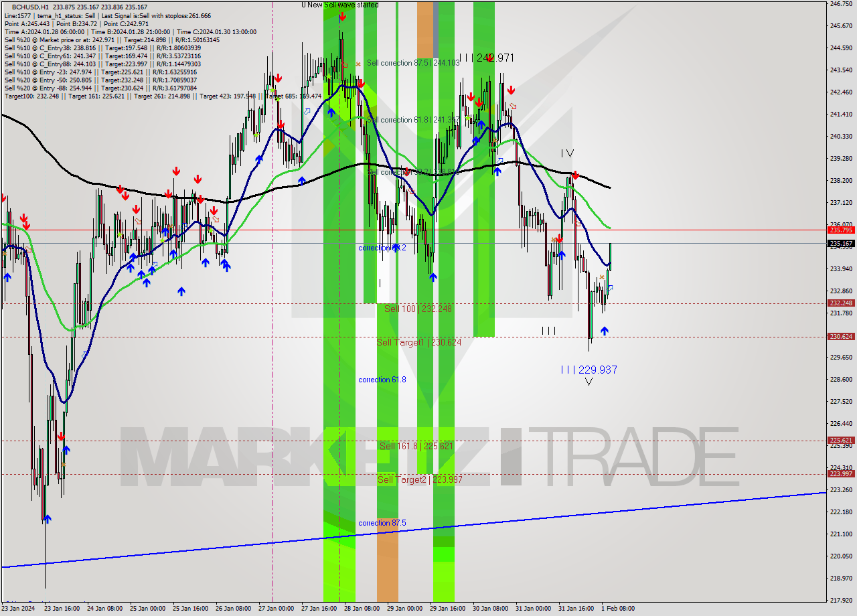The image size is (857, 616).
Task: Select 'Sell Target1 | 230.624' label
Action: point(418,342)
